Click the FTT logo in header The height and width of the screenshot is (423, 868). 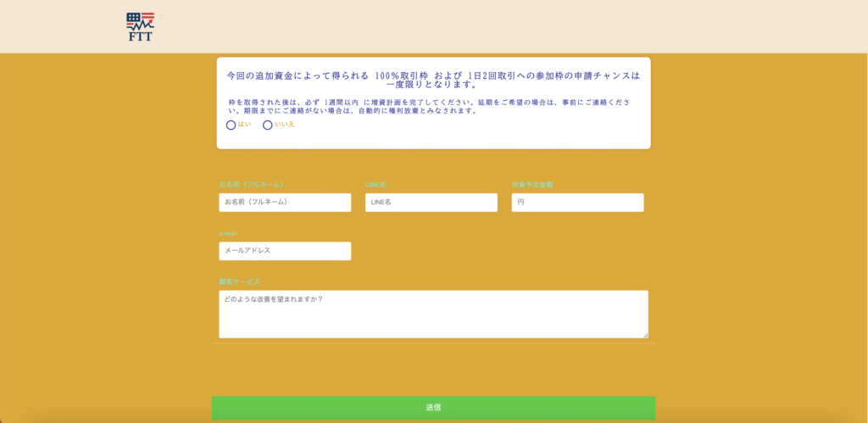pyautogui.click(x=140, y=28)
